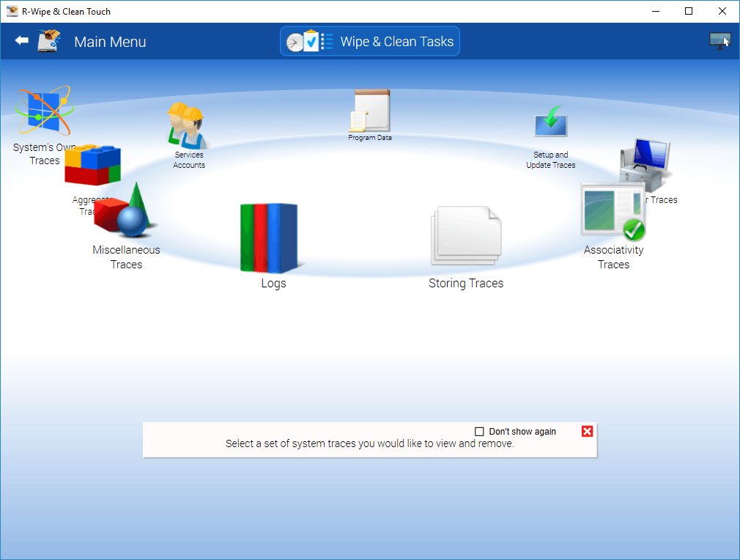Click the Logs label
The height and width of the screenshot is (560, 740).
tap(274, 284)
